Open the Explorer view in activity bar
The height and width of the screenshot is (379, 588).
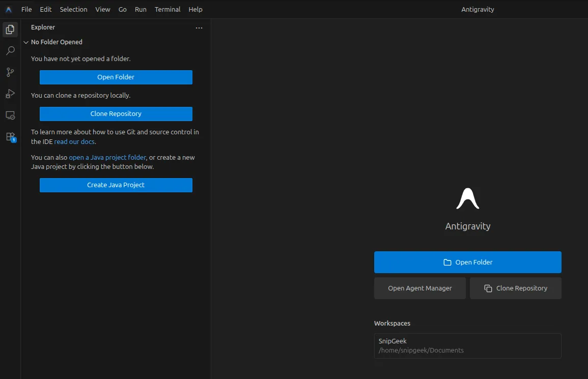point(10,29)
